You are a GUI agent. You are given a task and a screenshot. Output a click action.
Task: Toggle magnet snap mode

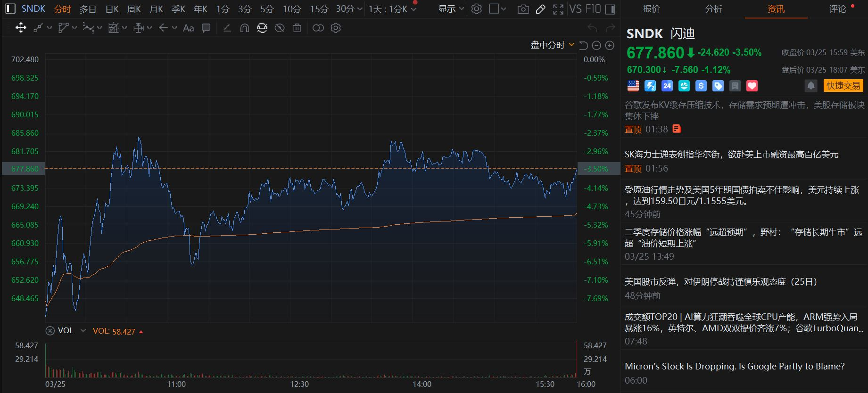[244, 28]
